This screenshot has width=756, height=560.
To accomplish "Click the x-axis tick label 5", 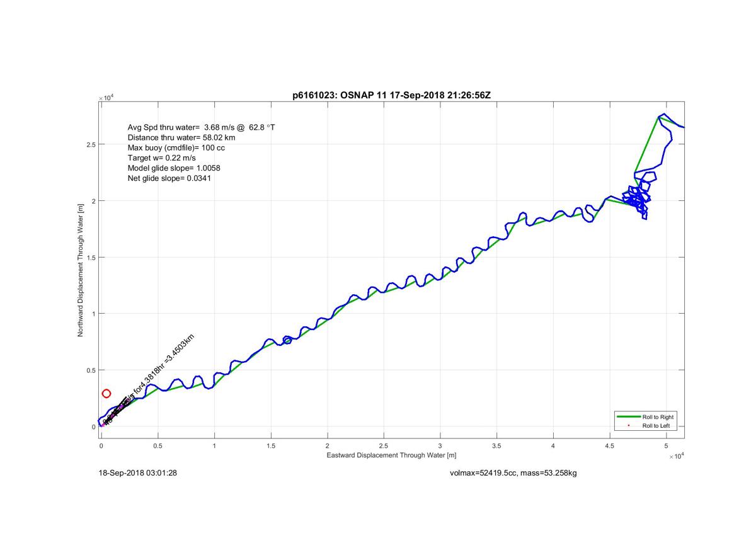I will pyautogui.click(x=666, y=446).
